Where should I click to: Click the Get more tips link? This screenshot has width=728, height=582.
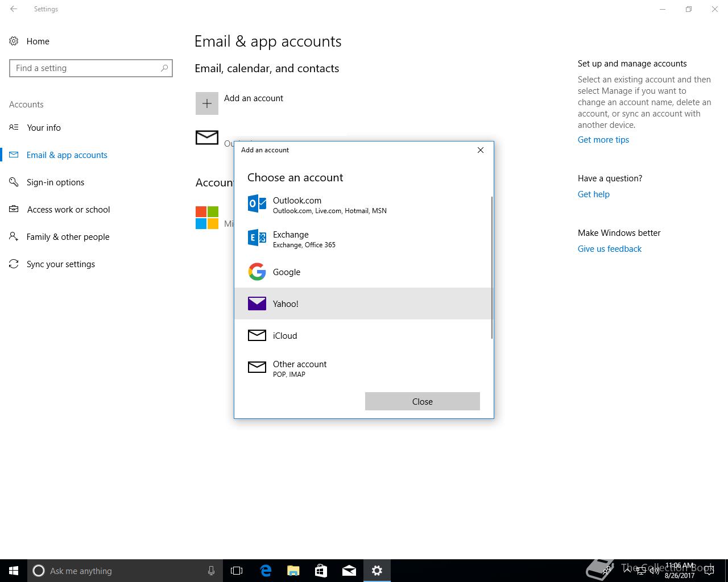(x=603, y=140)
